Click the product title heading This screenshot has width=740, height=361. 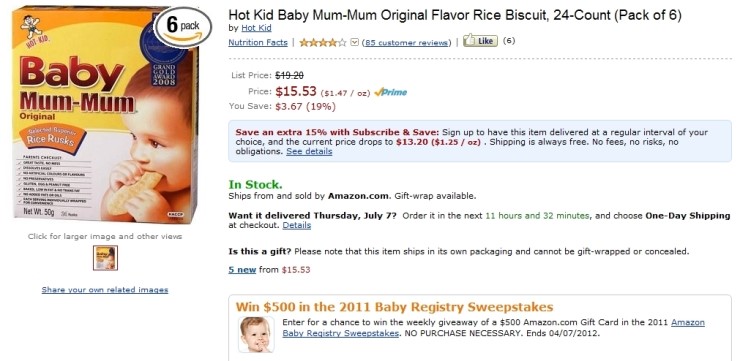pyautogui.click(x=455, y=15)
